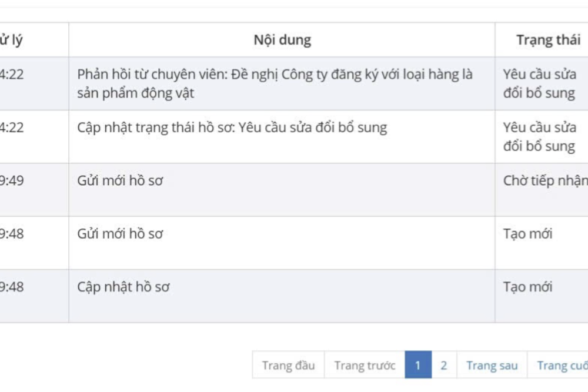Click Gửi mới hồ sơ at 9:49
Screen dimensions: 588x392
[x=120, y=181]
